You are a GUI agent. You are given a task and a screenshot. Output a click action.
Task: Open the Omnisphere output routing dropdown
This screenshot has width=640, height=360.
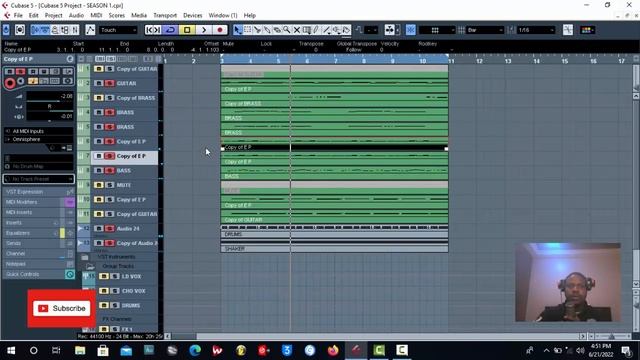(x=39, y=139)
